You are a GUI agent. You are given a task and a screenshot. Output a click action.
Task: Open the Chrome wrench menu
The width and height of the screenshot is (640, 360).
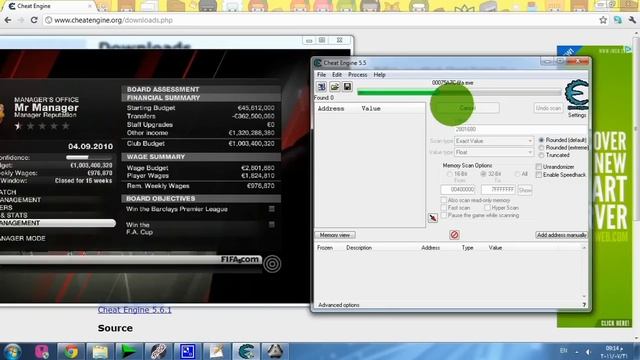[632, 20]
